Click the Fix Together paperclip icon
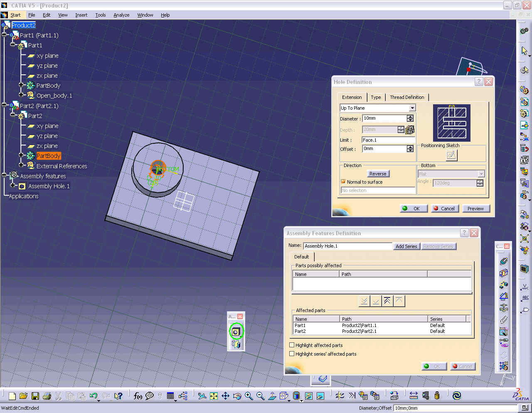This screenshot has width=532, height=413. pyautogui.click(x=504, y=320)
